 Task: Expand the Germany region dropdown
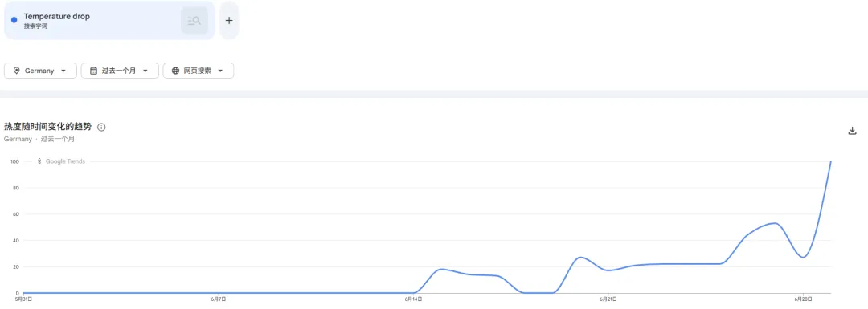pyautogui.click(x=40, y=71)
